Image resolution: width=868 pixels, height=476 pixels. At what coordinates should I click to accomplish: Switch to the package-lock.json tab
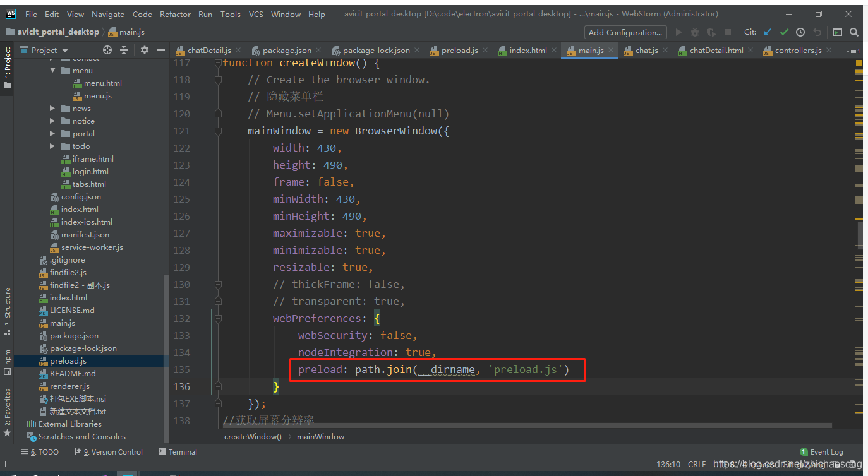(376, 50)
